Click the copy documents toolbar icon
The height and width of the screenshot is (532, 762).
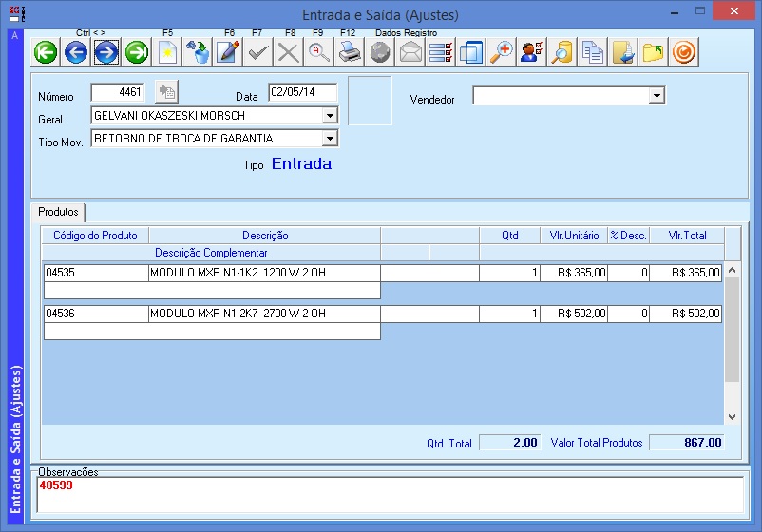click(592, 52)
